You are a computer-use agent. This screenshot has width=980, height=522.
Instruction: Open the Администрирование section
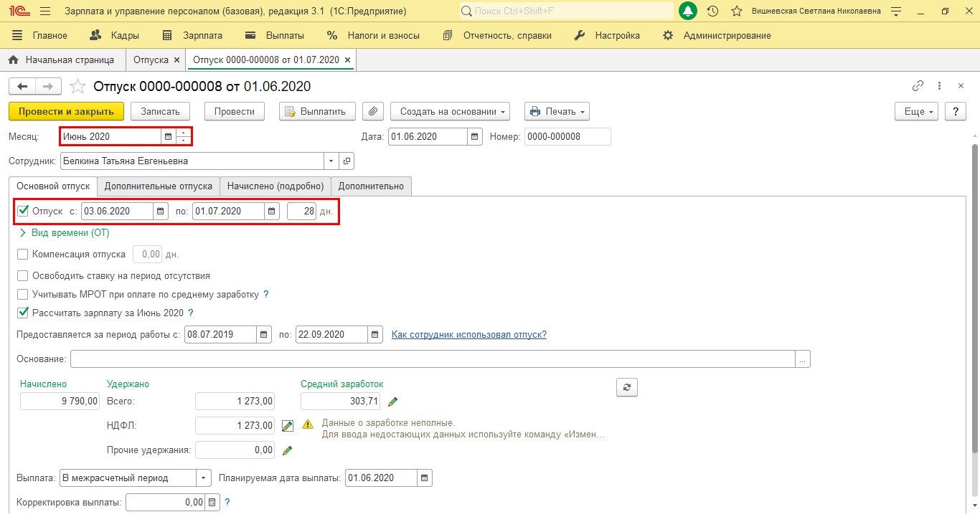(x=717, y=35)
